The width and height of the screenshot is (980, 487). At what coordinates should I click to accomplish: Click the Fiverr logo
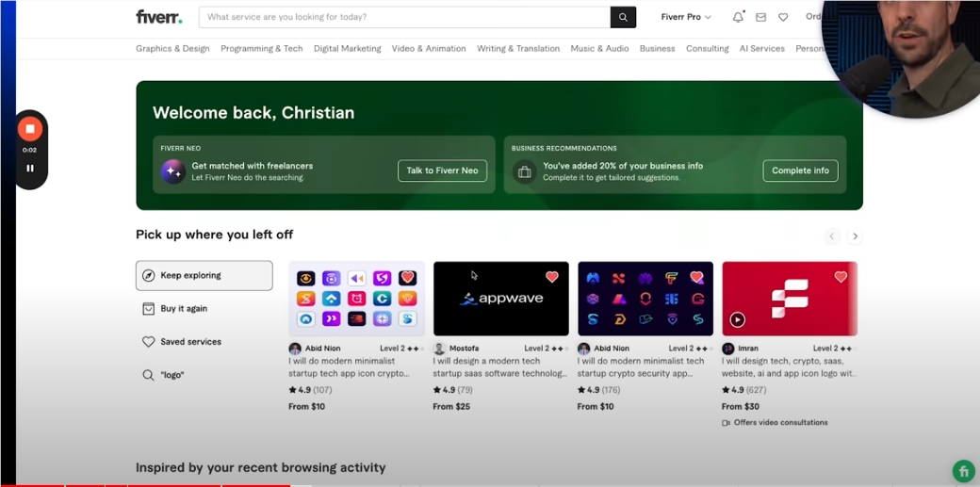point(159,17)
